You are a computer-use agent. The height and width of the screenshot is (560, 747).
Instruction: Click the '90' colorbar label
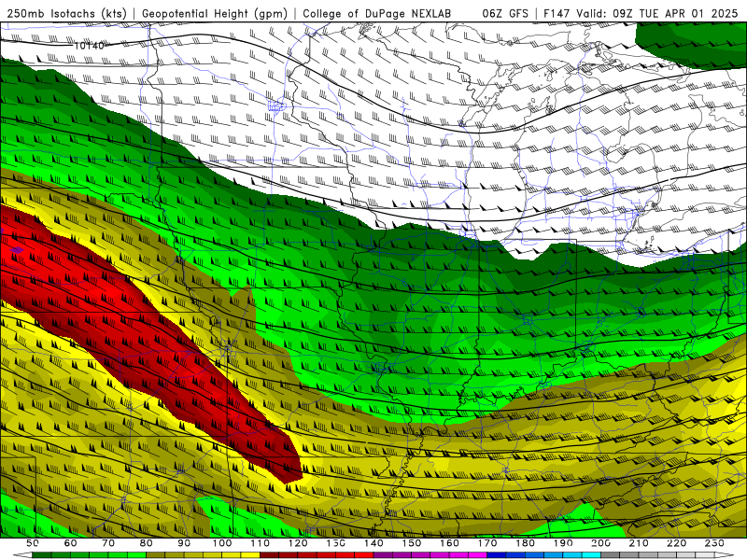(184, 543)
